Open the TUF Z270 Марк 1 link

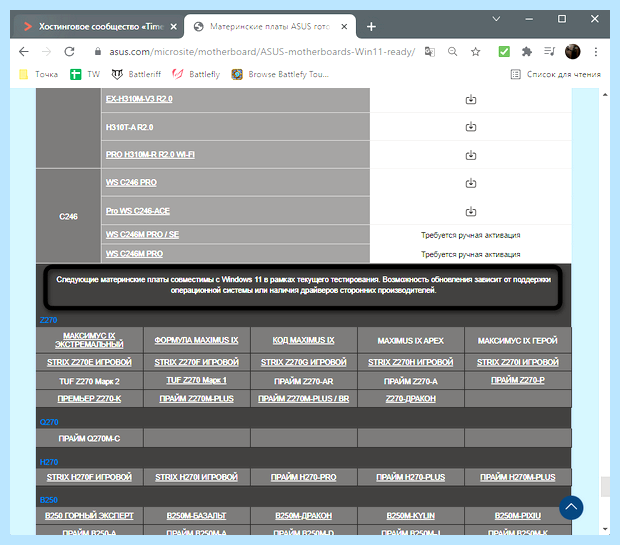pyautogui.click(x=197, y=380)
